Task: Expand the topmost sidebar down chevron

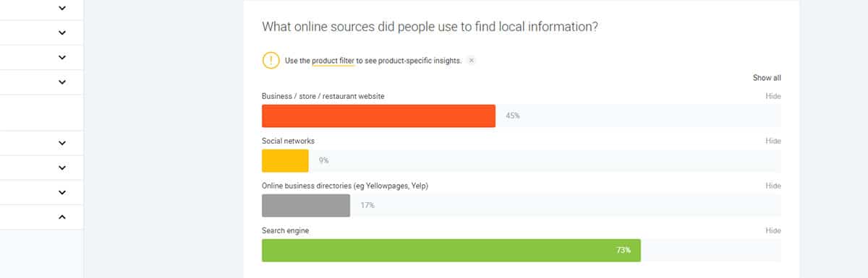Action: (x=61, y=8)
